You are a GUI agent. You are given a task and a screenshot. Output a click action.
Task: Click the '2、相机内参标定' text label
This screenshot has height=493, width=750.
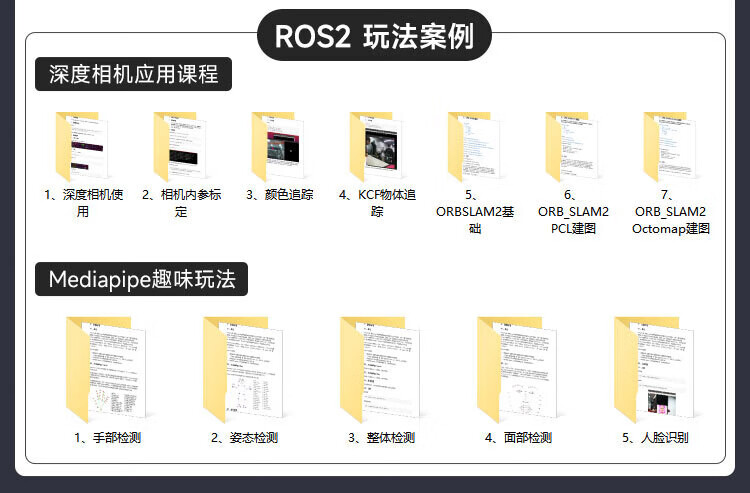(x=181, y=203)
